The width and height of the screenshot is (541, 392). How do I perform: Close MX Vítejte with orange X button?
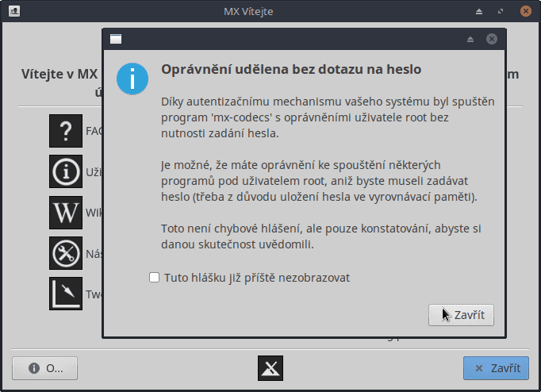[526, 11]
